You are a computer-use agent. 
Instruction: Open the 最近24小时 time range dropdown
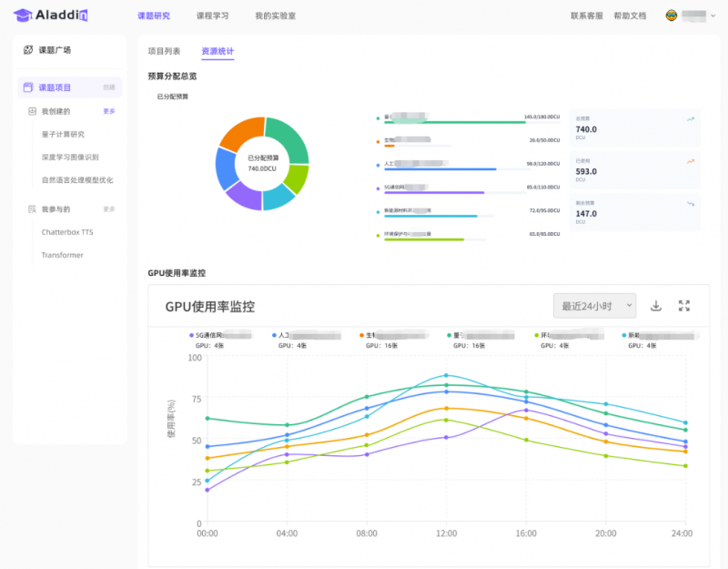(594, 306)
